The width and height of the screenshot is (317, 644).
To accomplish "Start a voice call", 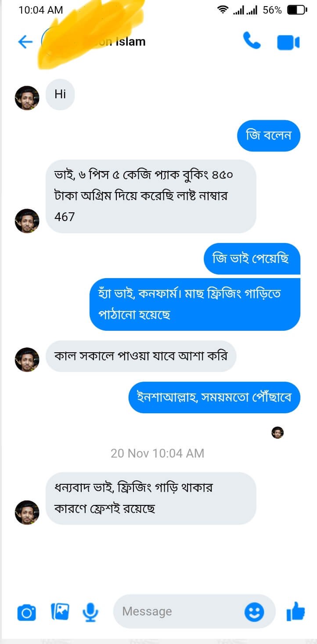I will pos(252,42).
